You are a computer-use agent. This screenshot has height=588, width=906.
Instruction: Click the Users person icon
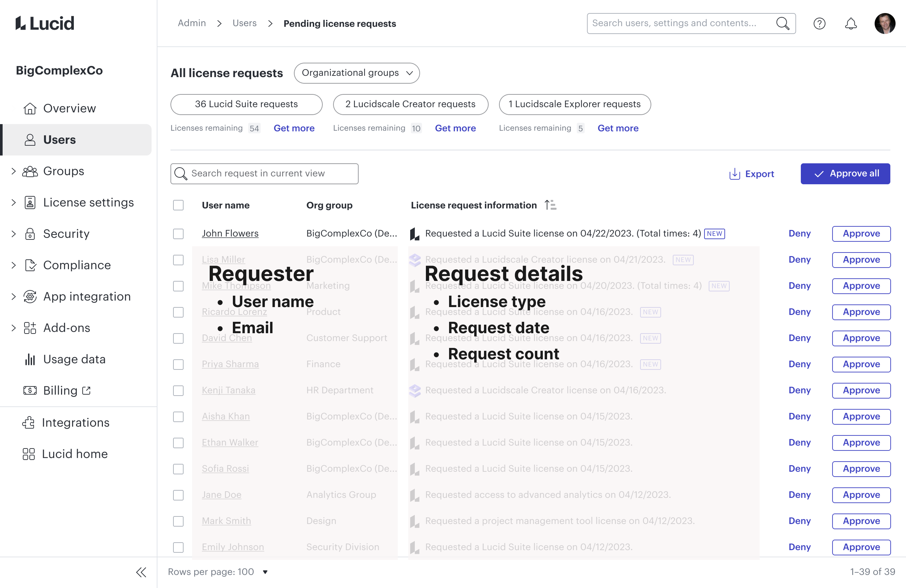point(30,140)
